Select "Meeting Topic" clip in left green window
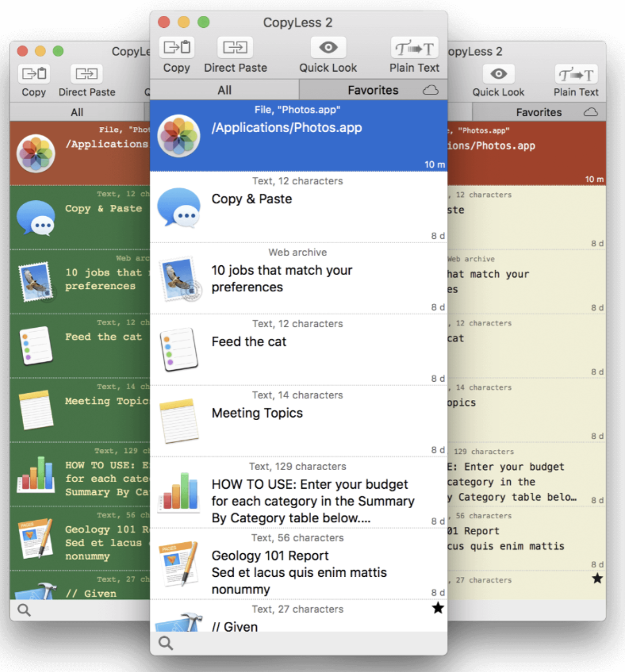Viewport: 626px width, 672px height. tap(80, 410)
